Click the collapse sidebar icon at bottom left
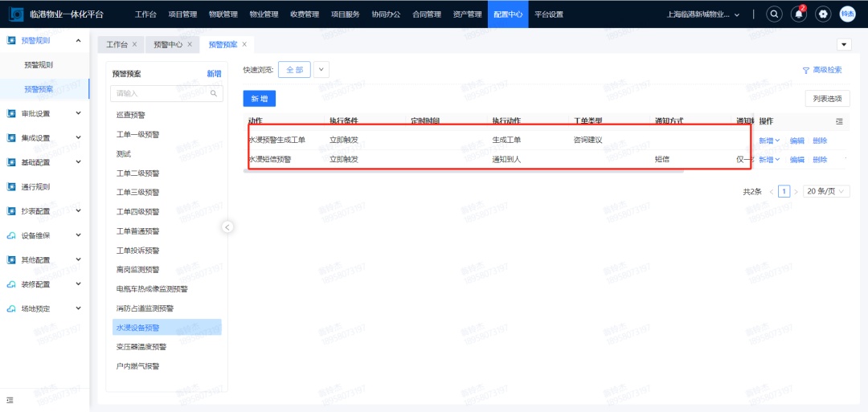 10,399
